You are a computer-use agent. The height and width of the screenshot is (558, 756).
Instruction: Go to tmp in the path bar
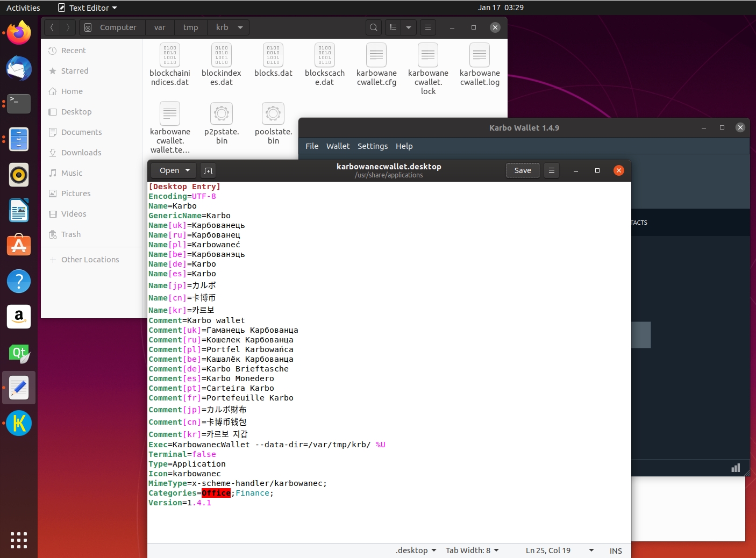[x=190, y=27]
